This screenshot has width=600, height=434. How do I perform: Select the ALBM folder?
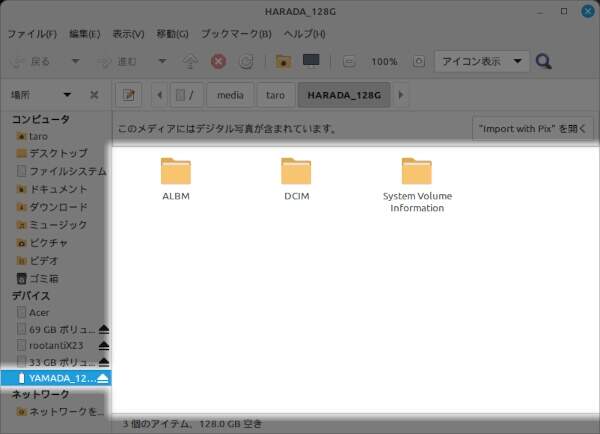pos(176,179)
